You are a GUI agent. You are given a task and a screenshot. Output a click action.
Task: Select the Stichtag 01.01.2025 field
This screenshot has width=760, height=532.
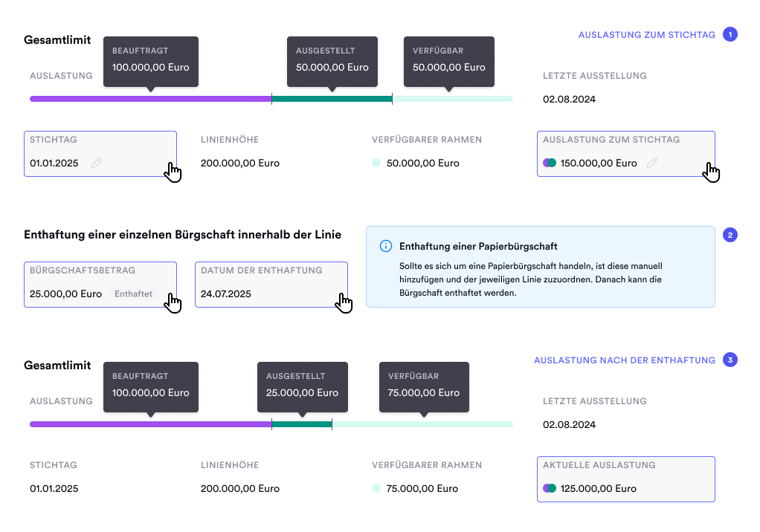pos(100,154)
